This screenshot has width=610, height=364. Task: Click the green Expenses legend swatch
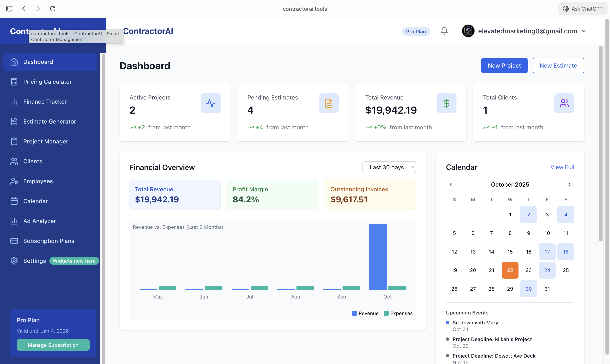[386, 313]
